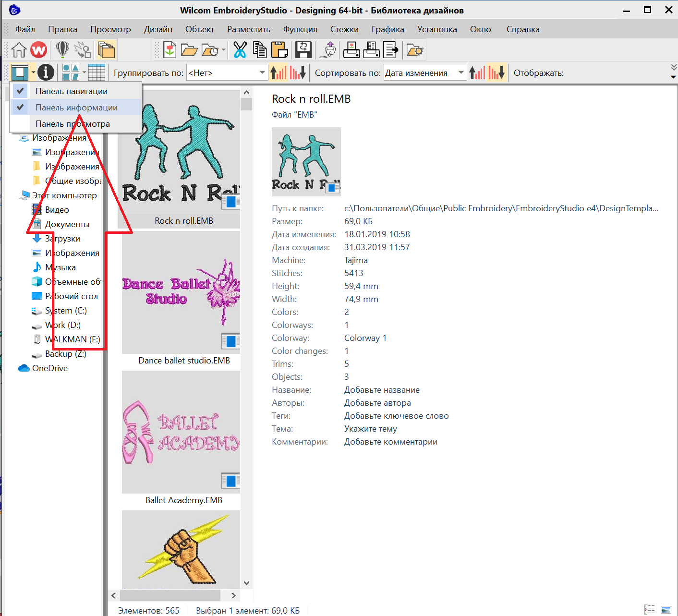Uncheck the Панель информации option

(76, 108)
